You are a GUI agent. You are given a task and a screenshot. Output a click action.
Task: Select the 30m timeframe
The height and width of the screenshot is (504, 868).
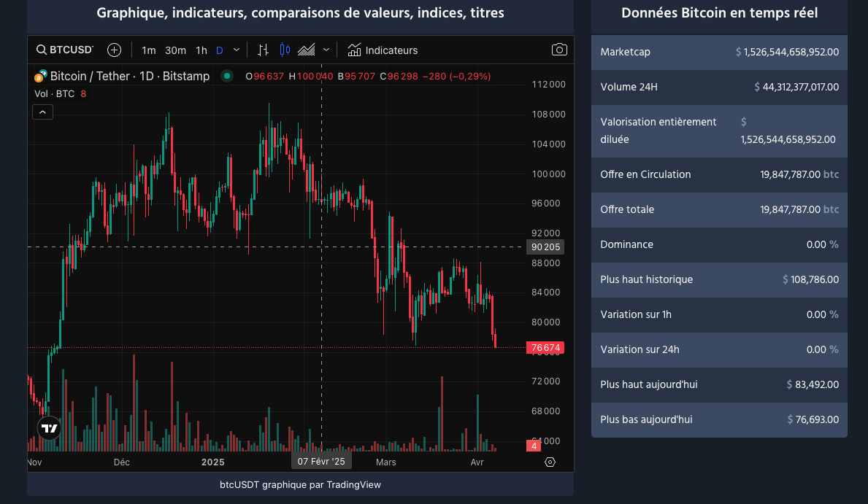[x=175, y=50]
